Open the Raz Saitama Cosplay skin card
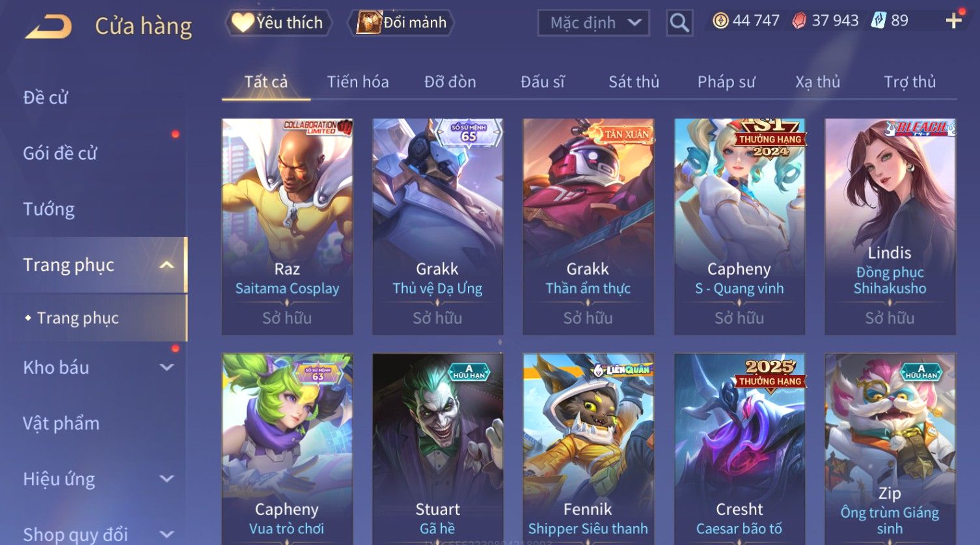The image size is (980, 545). click(x=287, y=227)
